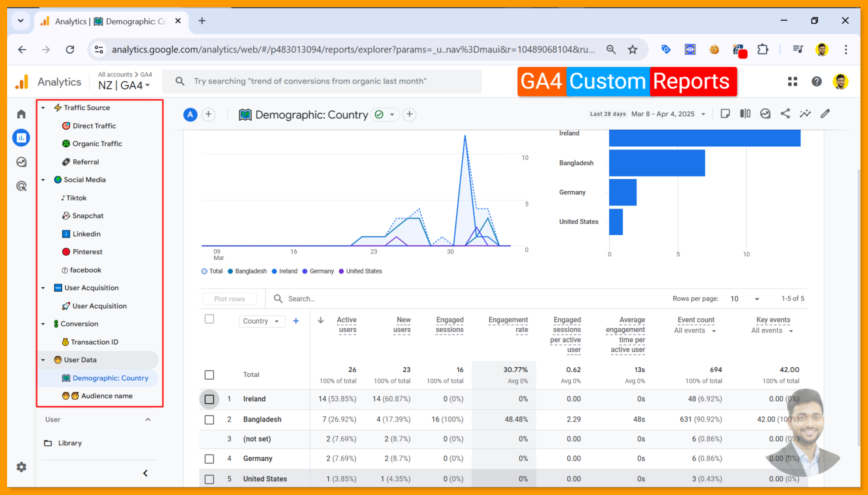Click the Plot rows button
Screen dimensions: 868x495
[x=229, y=299]
